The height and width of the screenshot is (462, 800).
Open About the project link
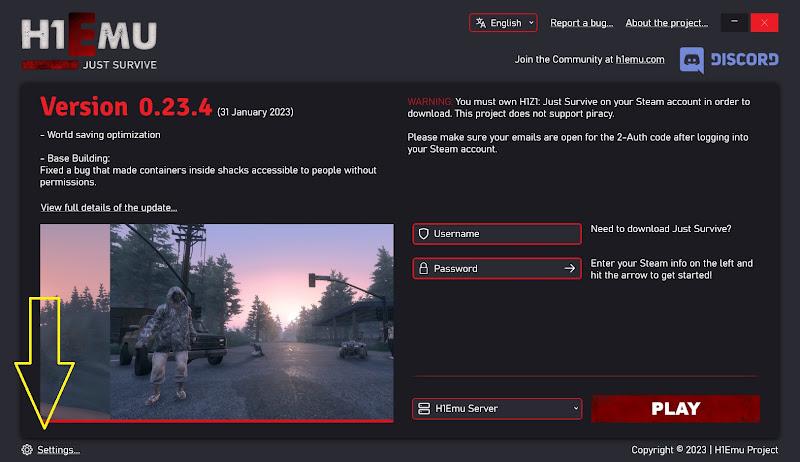point(666,23)
